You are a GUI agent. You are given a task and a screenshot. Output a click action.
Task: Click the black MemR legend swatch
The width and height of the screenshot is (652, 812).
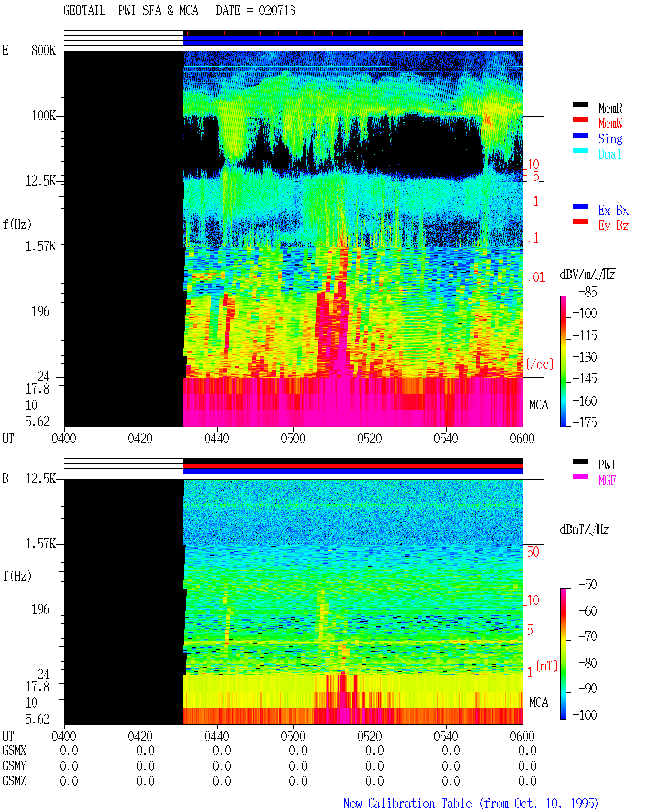coord(581,104)
